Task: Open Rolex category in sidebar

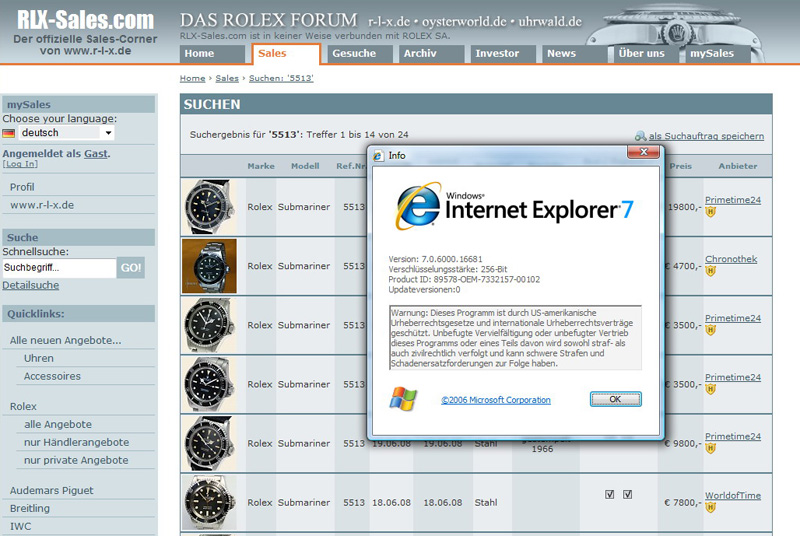Action: coord(23,406)
